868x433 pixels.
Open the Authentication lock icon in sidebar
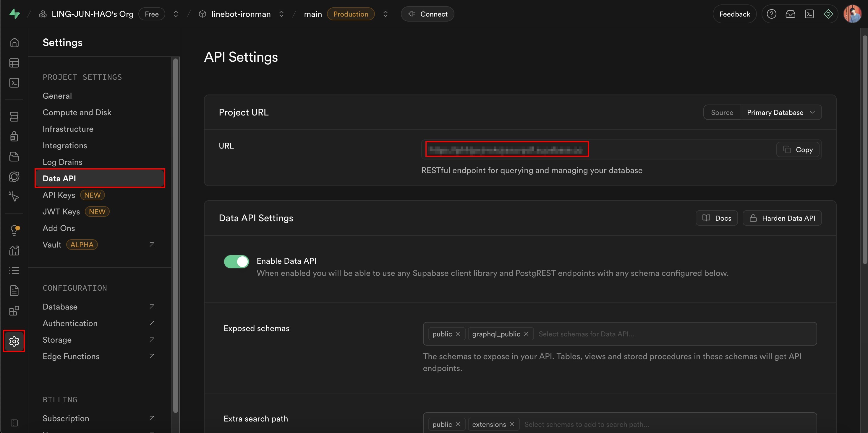point(14,136)
